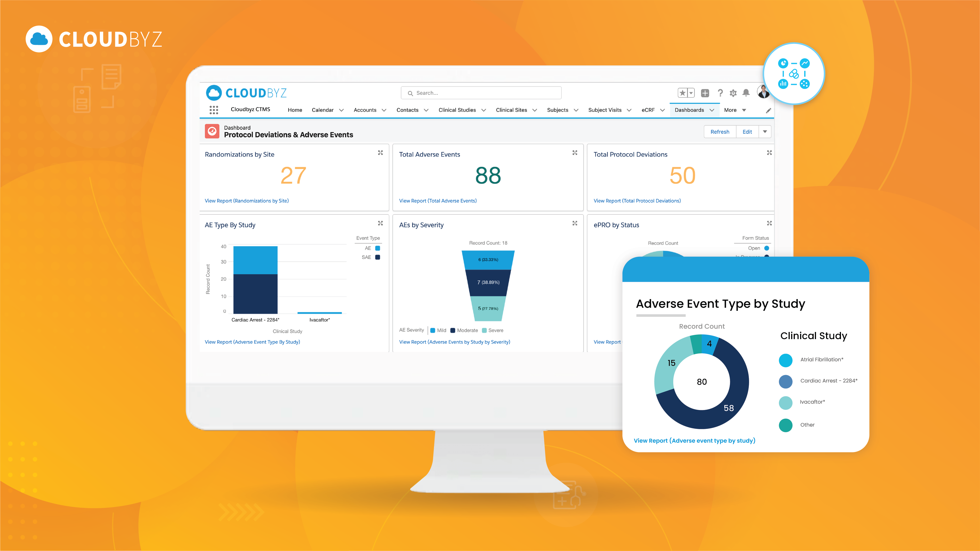Open View Report (Total Adverse Events) link
The image size is (980, 551).
[438, 201]
